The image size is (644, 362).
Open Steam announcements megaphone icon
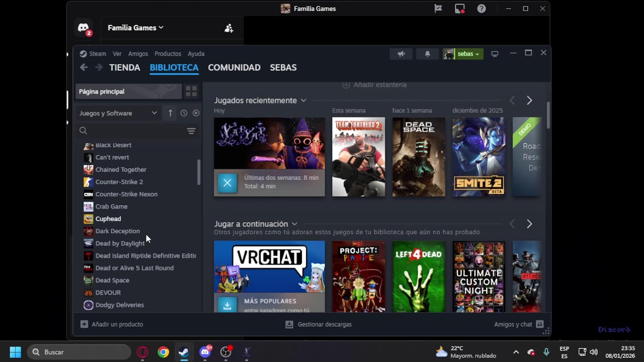click(x=401, y=54)
